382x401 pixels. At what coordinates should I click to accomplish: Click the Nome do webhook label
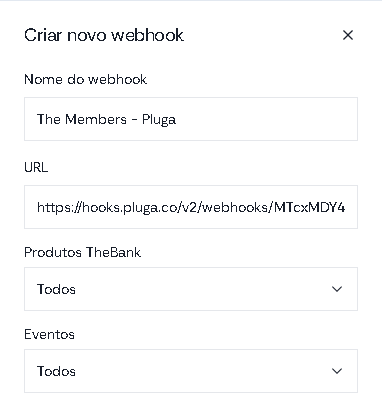click(85, 80)
